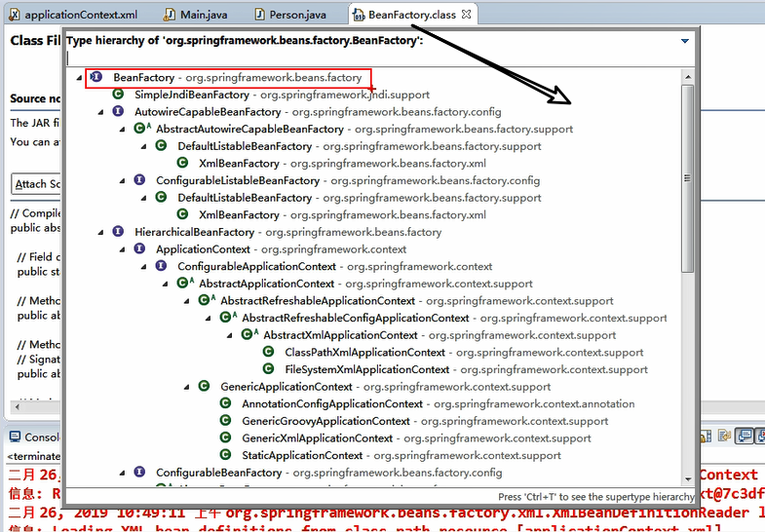
Task: Click the ClassPathXmlApplicationContext class icon
Action: tap(268, 352)
